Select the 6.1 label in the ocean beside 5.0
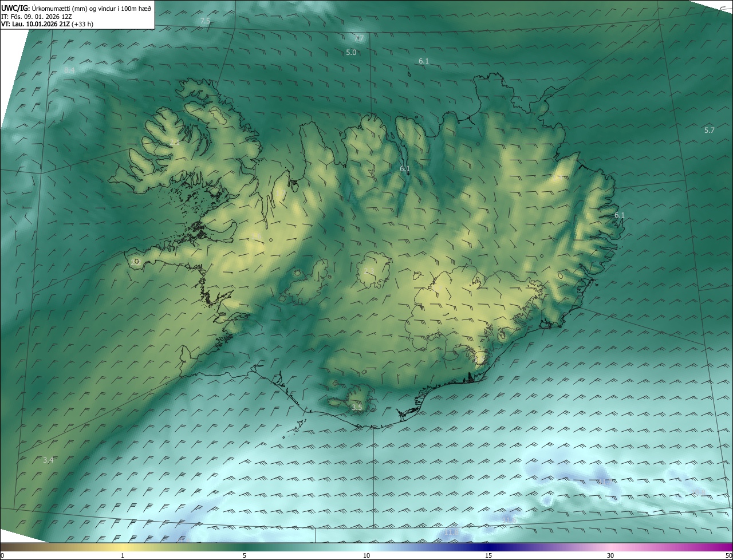Viewport: 733px width, 560px height. point(424,60)
